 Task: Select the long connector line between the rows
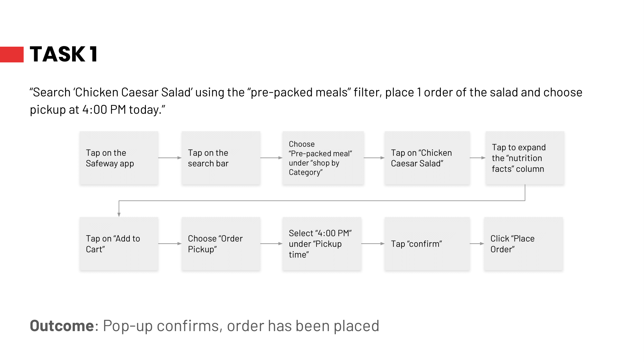[322, 201]
